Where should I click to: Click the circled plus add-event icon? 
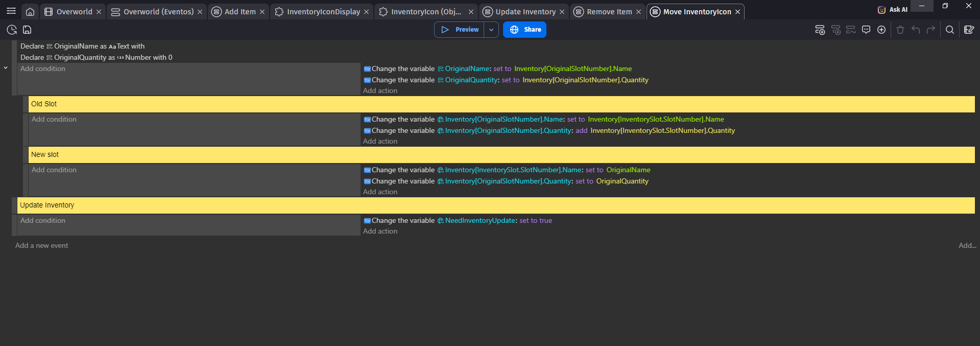881,30
